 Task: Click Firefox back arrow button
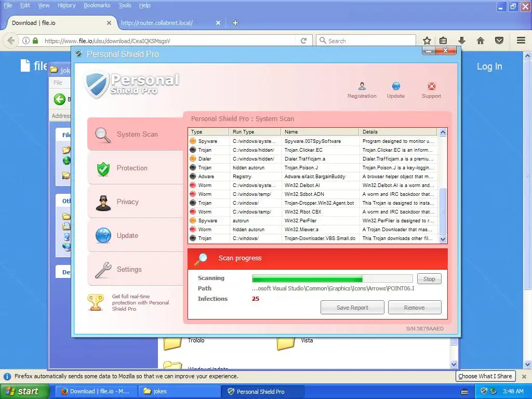click(11, 41)
